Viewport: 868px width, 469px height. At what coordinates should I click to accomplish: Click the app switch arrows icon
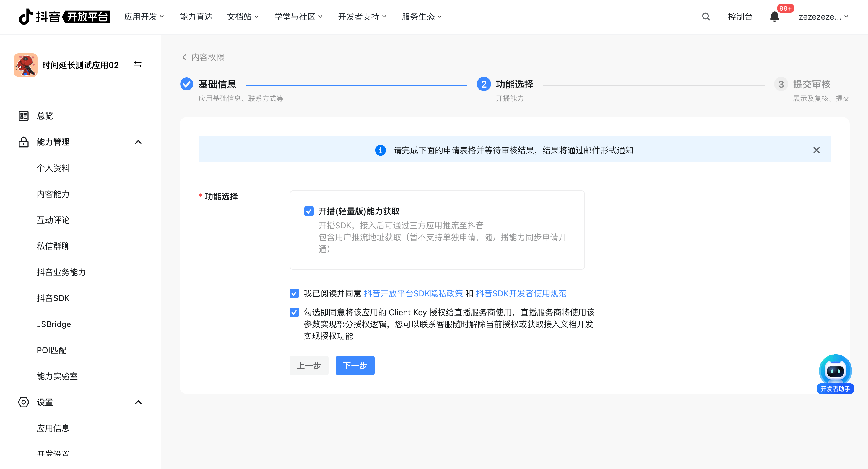137,64
